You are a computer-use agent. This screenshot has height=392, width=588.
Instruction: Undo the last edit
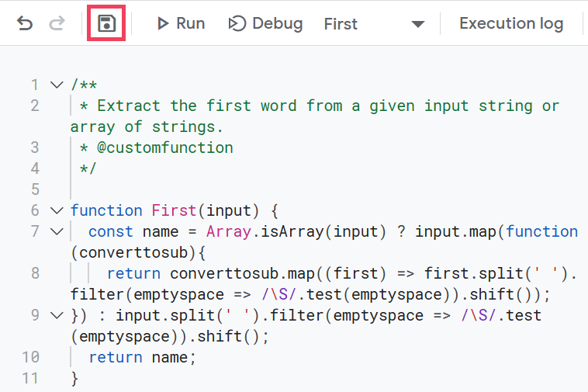[25, 23]
